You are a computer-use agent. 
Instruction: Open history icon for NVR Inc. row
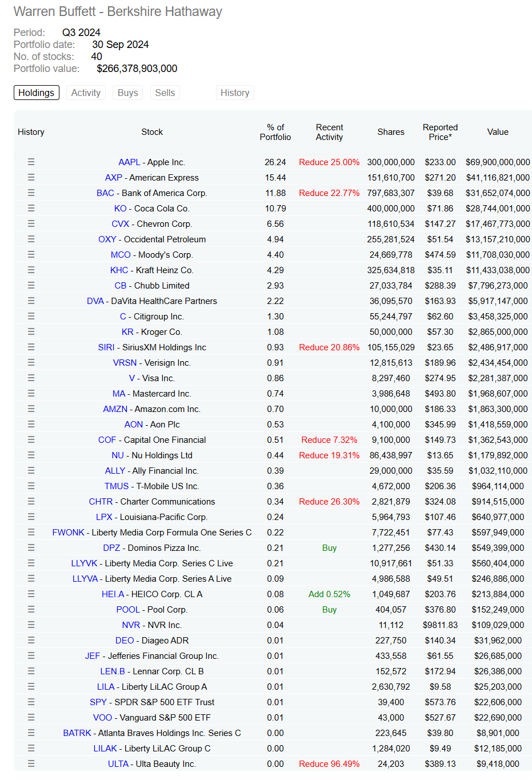click(31, 625)
